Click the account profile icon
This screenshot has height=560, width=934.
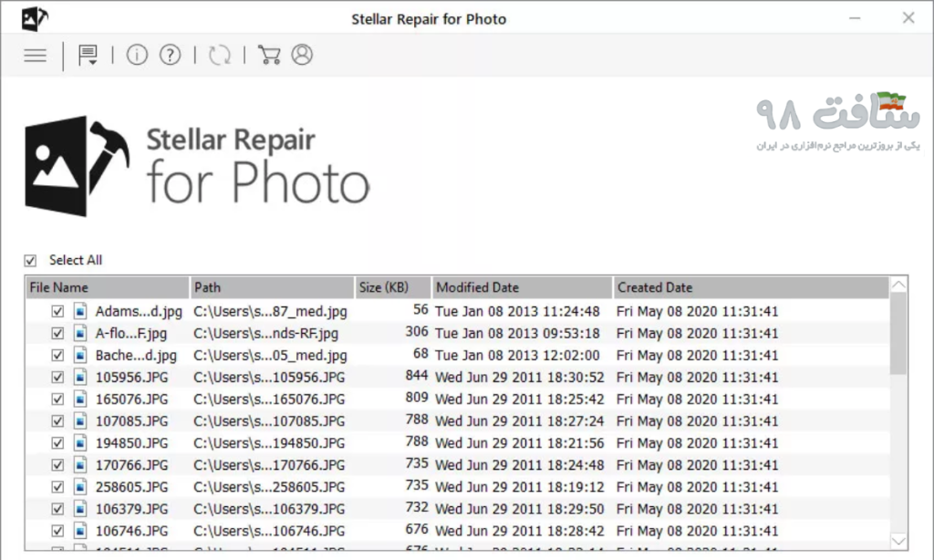point(302,55)
